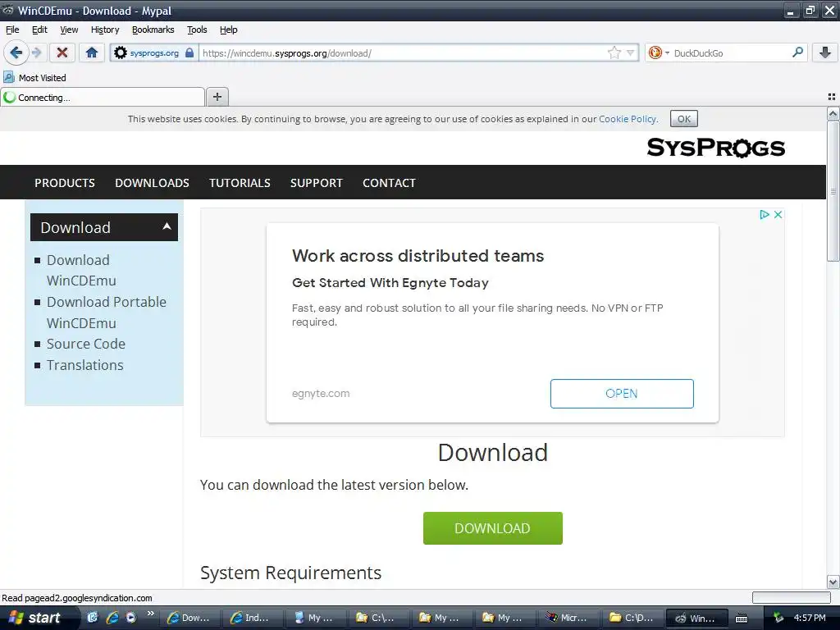Image resolution: width=840 pixels, height=630 pixels.
Task: Click the green DOWNLOAD button
Action: [x=492, y=528]
